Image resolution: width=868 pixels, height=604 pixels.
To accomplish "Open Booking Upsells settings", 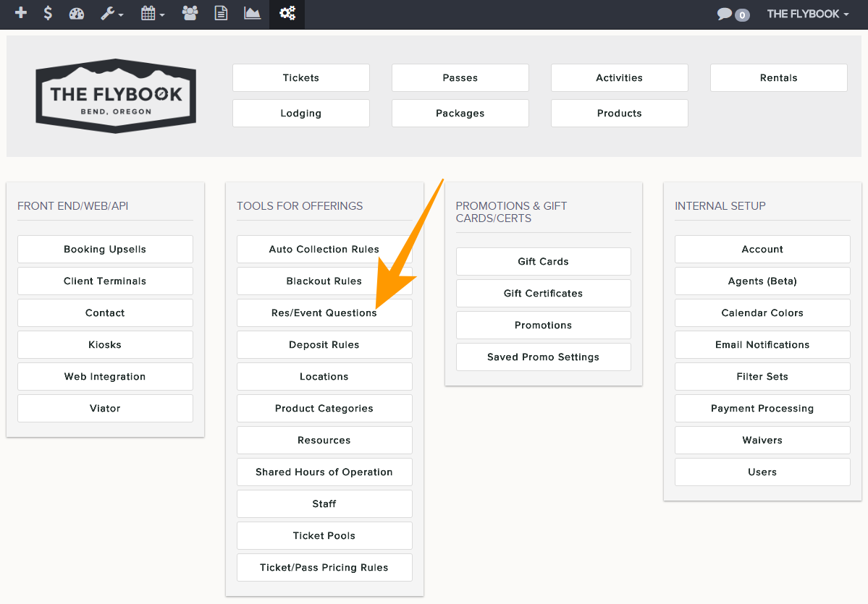I will [x=105, y=250].
